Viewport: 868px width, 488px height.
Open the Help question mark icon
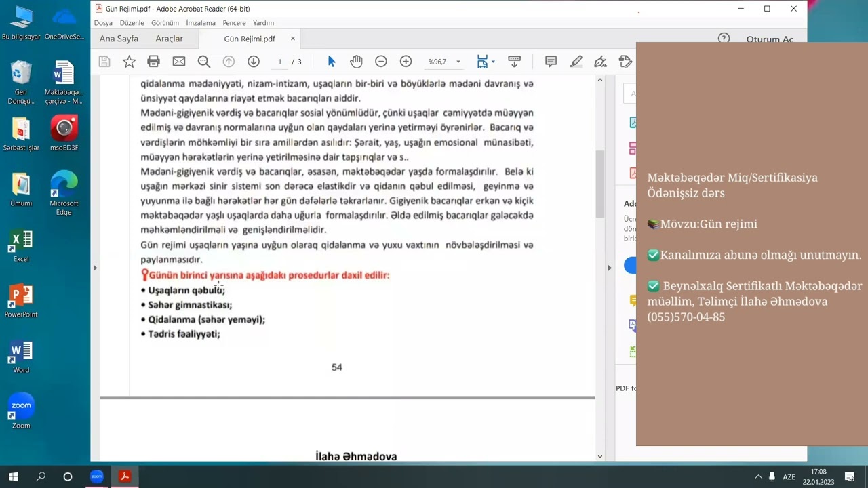[x=724, y=39]
